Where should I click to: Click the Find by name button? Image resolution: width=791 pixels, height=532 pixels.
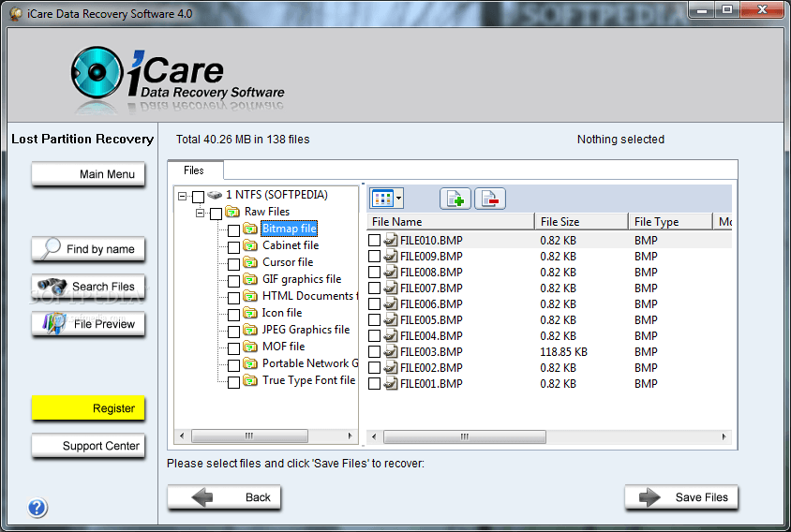pyautogui.click(x=88, y=249)
